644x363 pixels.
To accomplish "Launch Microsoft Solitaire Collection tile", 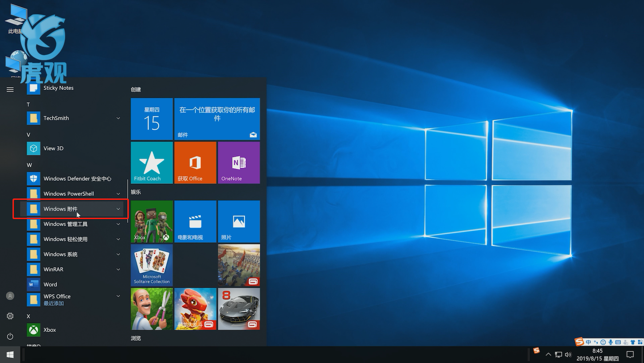I will click(x=152, y=265).
